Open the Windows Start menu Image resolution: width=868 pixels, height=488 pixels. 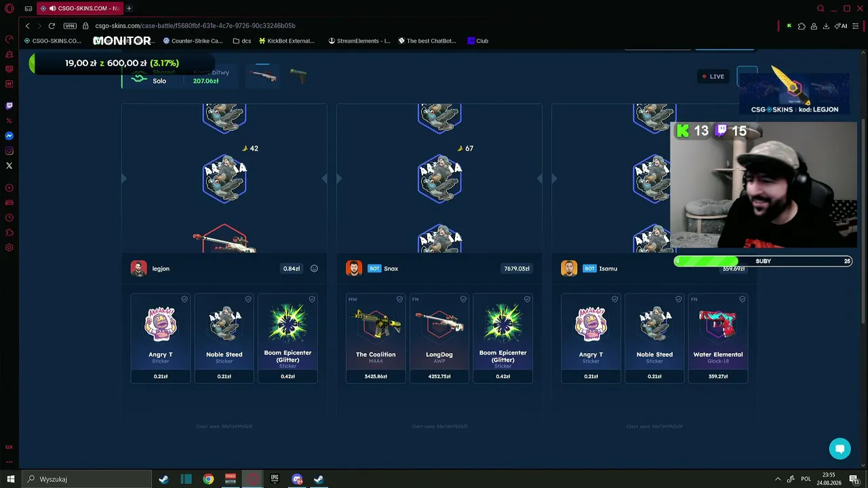10,479
